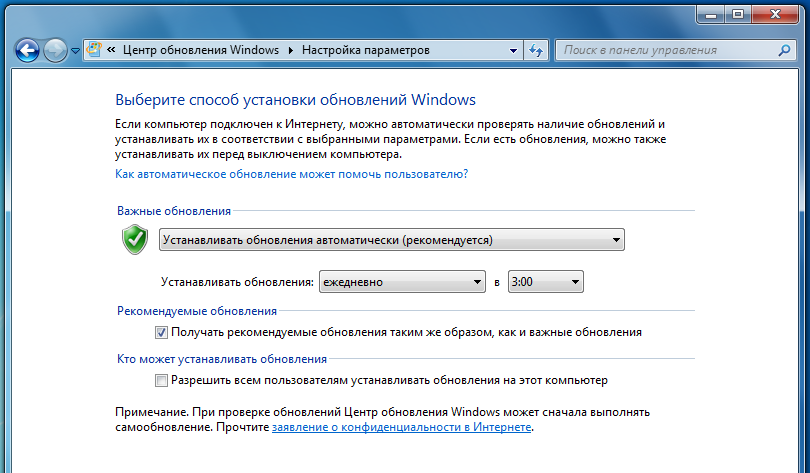Enable allowing all users to install updates
Screen dimensions: 810x473
tap(161, 381)
